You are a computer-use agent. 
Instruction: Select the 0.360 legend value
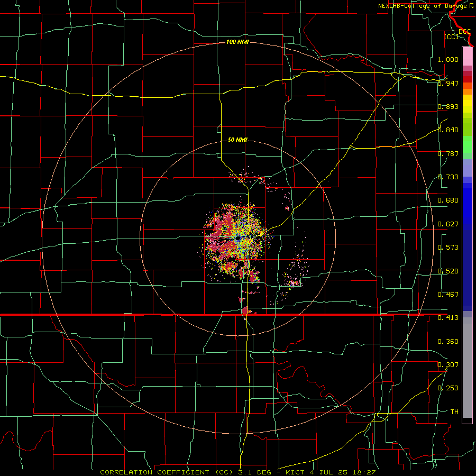[448, 342]
